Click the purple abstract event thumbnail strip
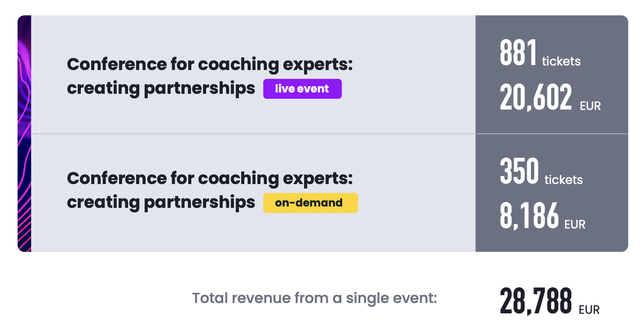 coord(24,133)
